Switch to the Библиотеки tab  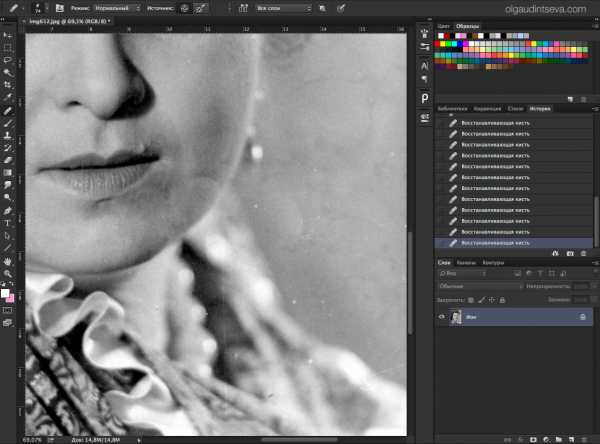pyautogui.click(x=453, y=109)
